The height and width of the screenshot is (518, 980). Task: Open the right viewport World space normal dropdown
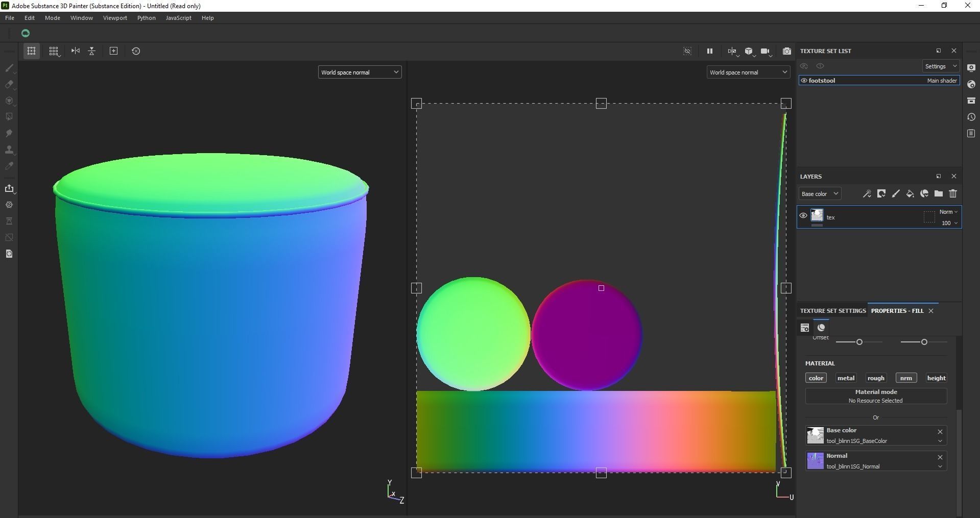[748, 72]
